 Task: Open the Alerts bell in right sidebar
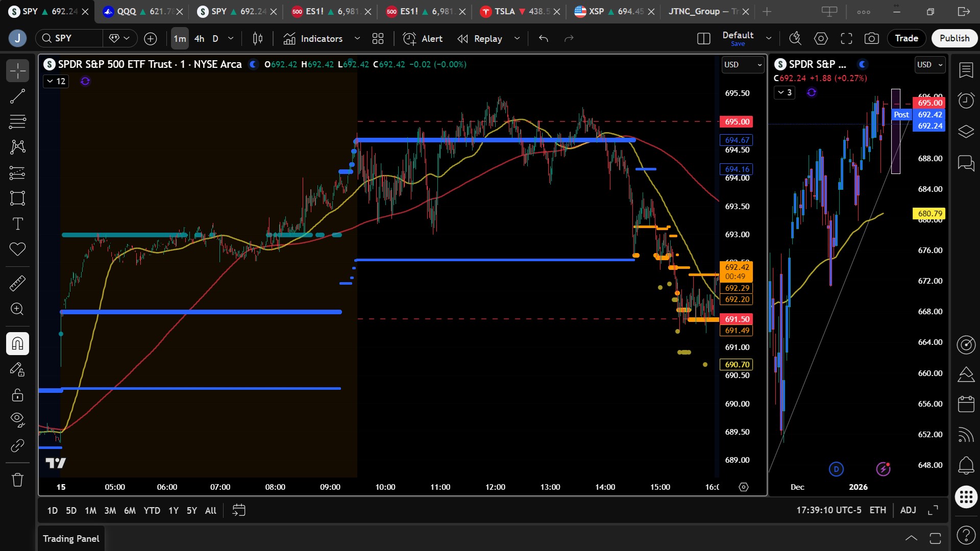(966, 465)
